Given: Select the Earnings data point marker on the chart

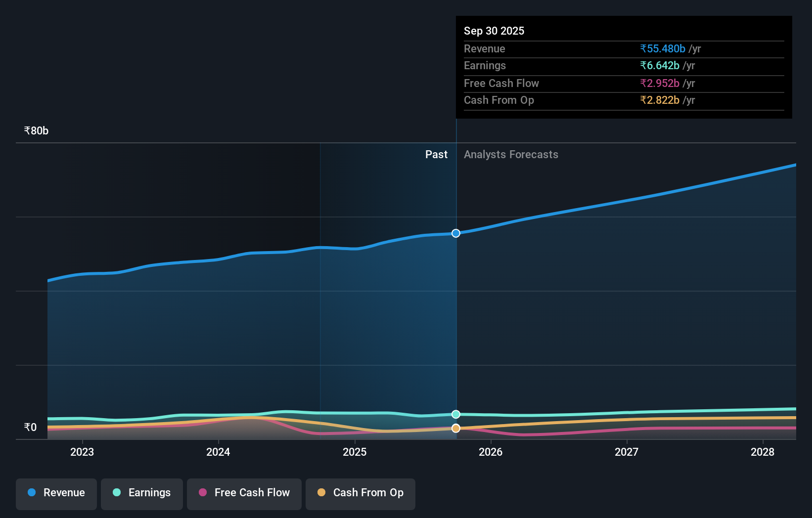Looking at the screenshot, I should tap(455, 415).
